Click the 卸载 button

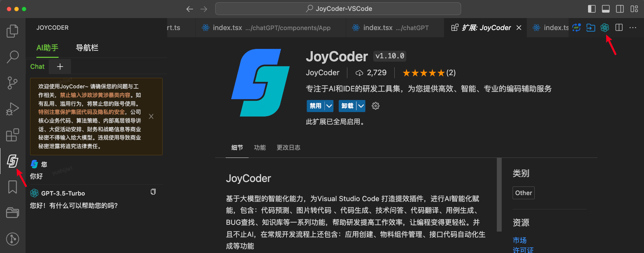(x=347, y=106)
